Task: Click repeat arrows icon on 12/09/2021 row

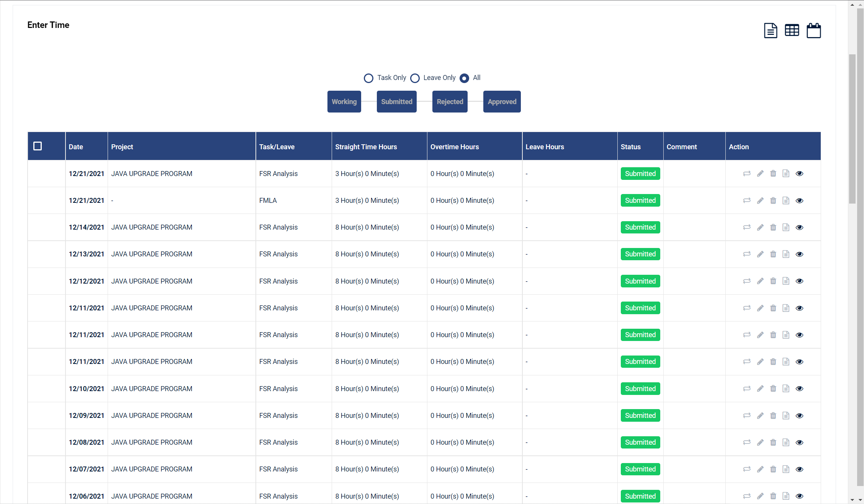Action: click(747, 416)
